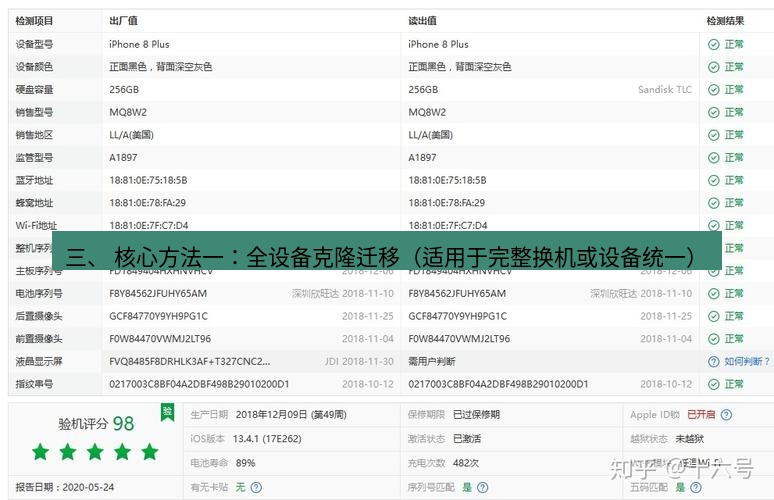Click the 检测结果 column header
This screenshot has width=774, height=500.
pyautogui.click(x=725, y=21)
